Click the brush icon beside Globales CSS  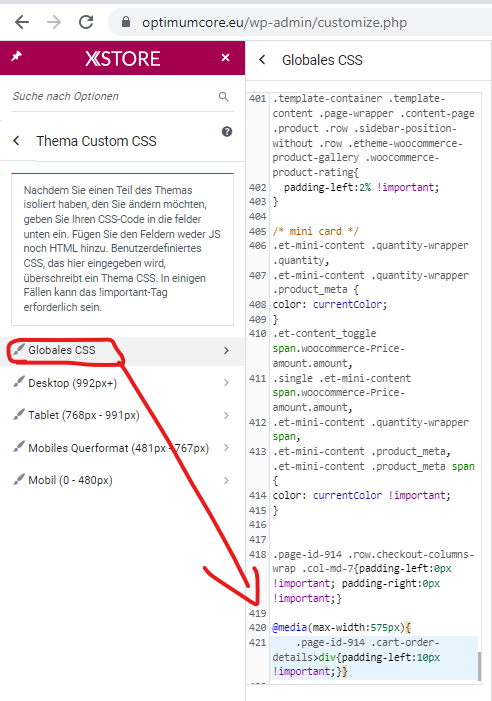coord(19,349)
